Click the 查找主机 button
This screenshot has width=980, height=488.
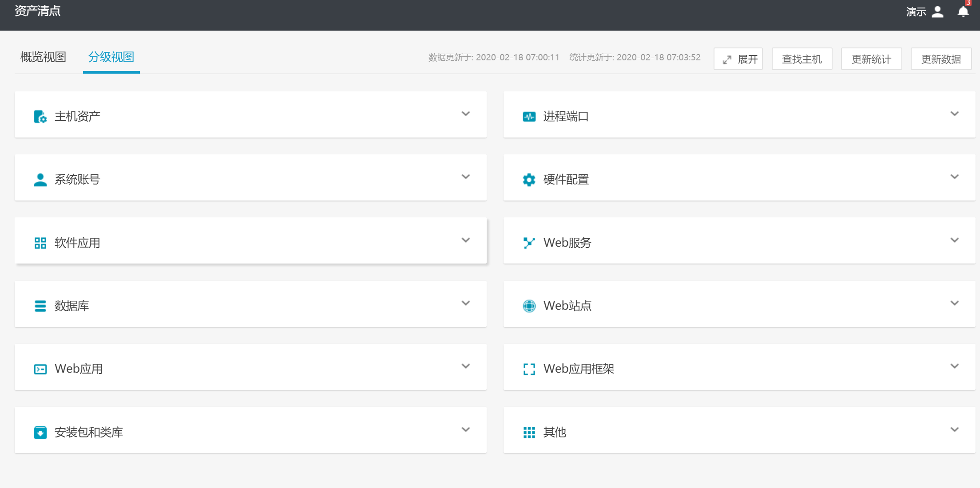click(x=801, y=59)
